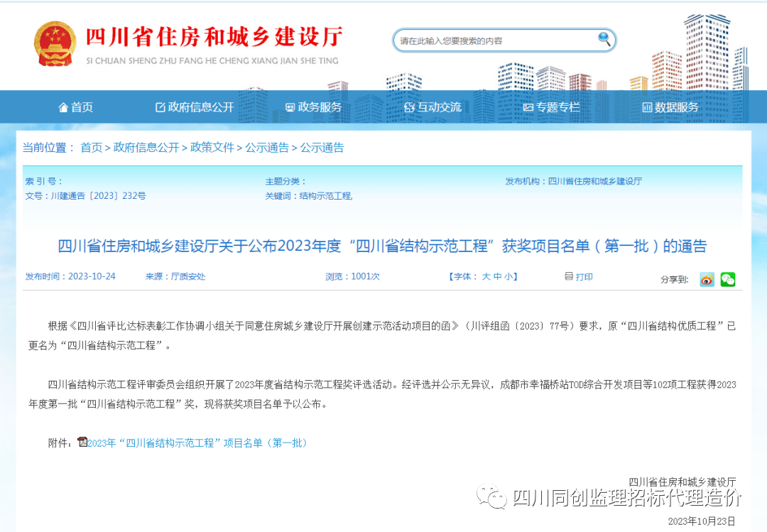Open the 公示通告 breadcrumb link
The image size is (767, 532).
[x=268, y=148]
